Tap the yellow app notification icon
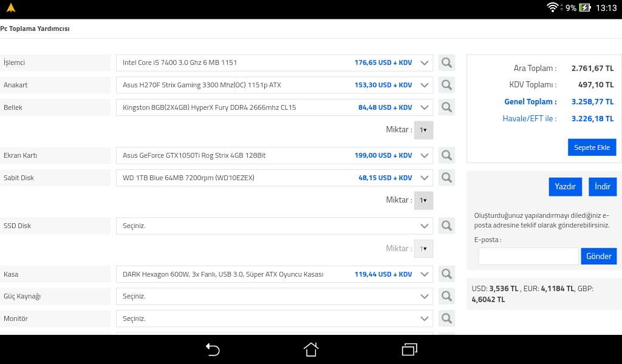The image size is (622, 364). (11, 7)
